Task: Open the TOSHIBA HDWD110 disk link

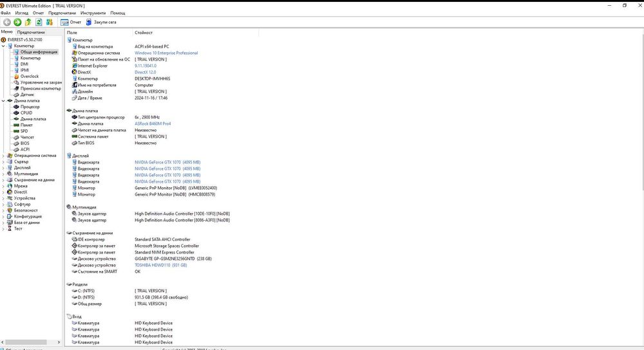Action: point(160,265)
